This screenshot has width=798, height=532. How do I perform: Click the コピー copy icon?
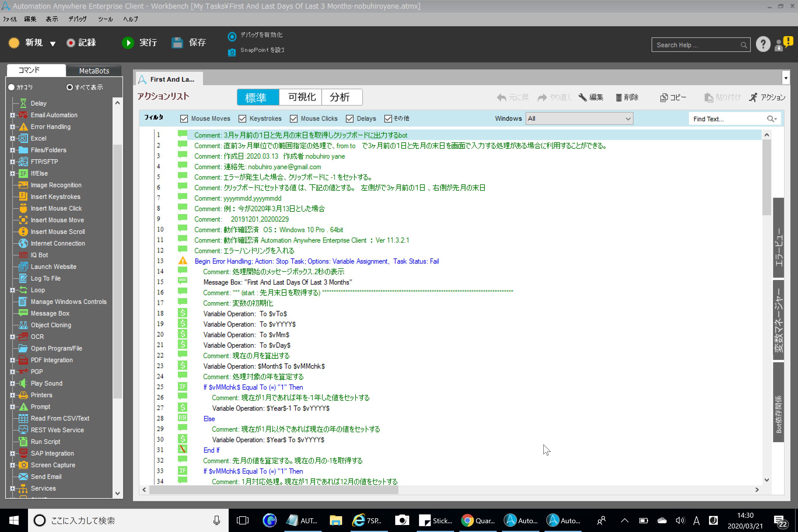pyautogui.click(x=664, y=97)
